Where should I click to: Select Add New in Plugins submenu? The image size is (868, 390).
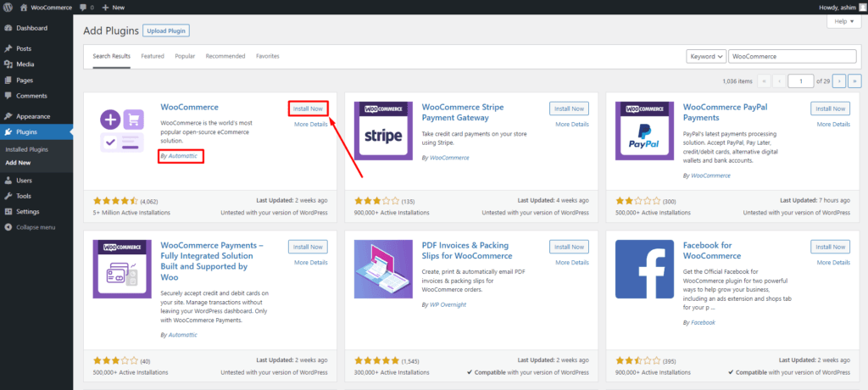tap(18, 163)
